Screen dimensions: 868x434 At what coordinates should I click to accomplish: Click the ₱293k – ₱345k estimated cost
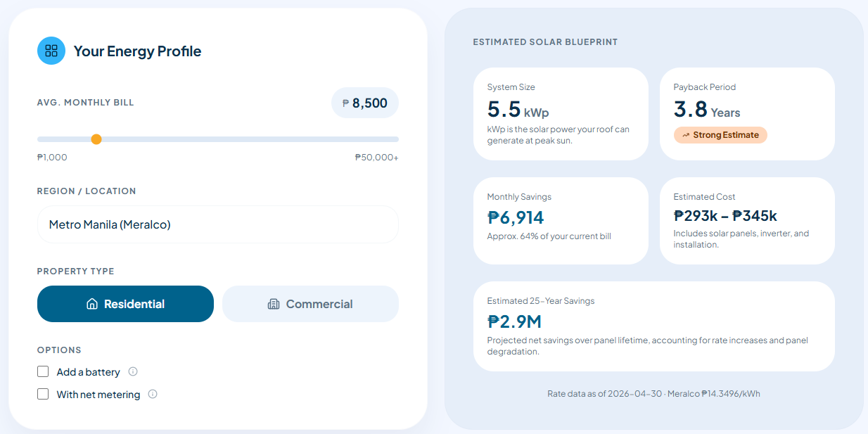point(725,216)
